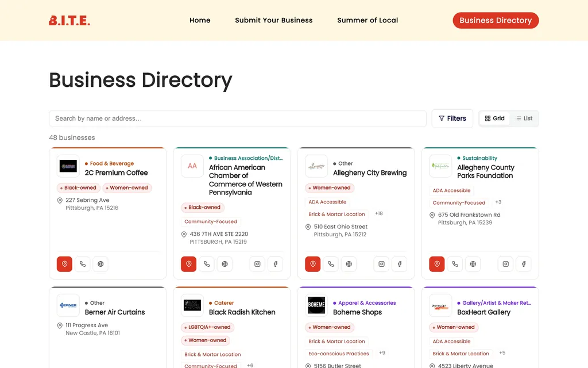The width and height of the screenshot is (588, 368).
Task: Click Allegheny City Brewing logo thumbnail
Action: pos(316,166)
